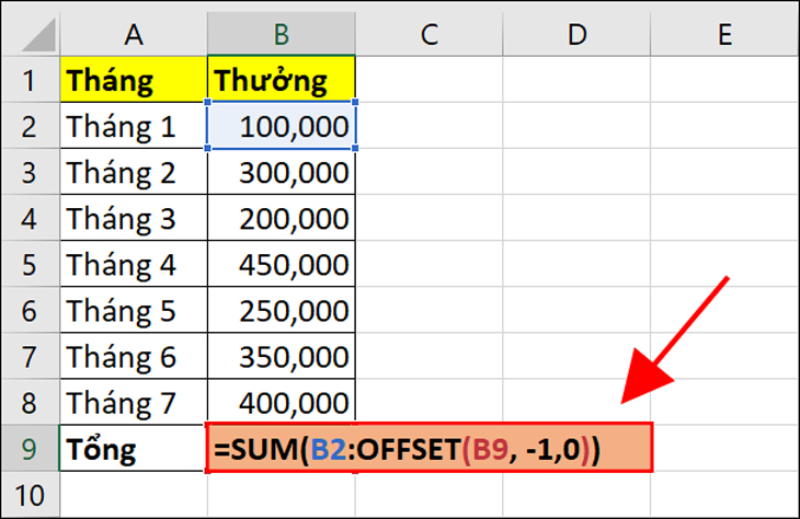Select row 10 header
Screen dimensions: 800x519
pyautogui.click(x=28, y=494)
